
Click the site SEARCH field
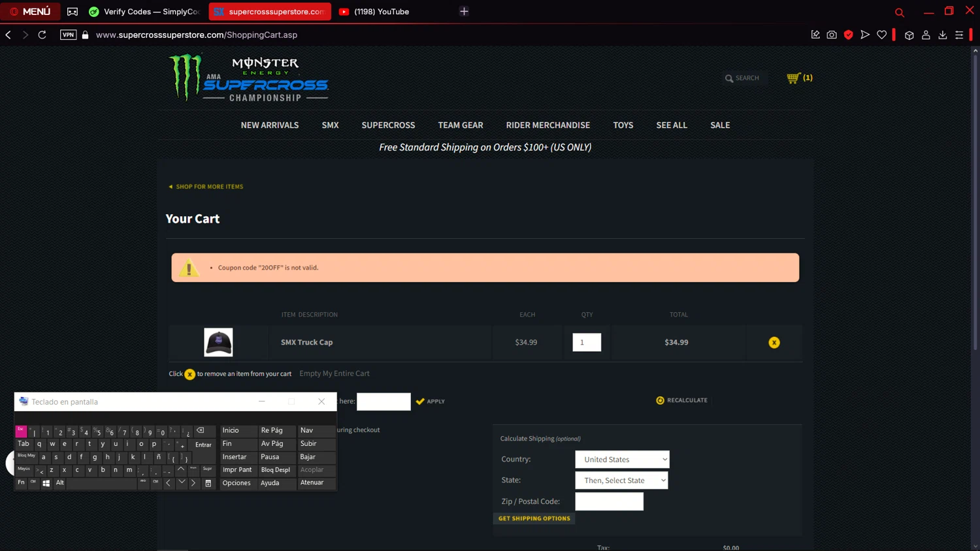pos(747,78)
